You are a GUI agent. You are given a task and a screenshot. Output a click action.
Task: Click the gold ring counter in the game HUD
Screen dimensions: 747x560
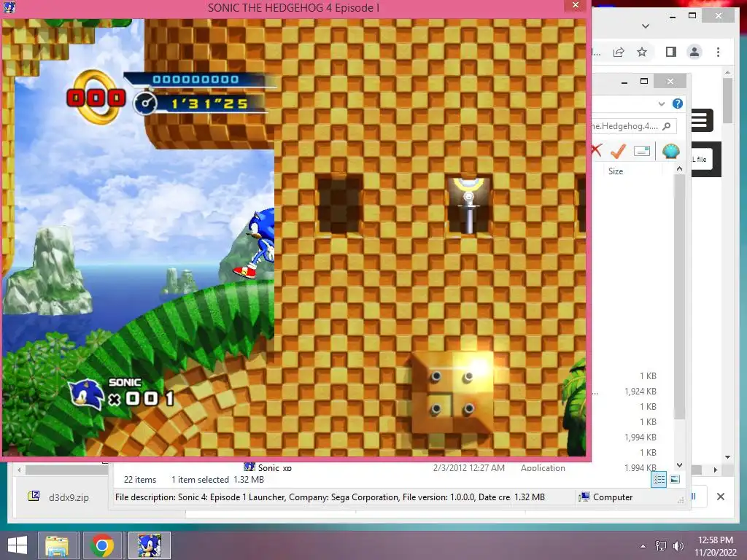(x=97, y=98)
